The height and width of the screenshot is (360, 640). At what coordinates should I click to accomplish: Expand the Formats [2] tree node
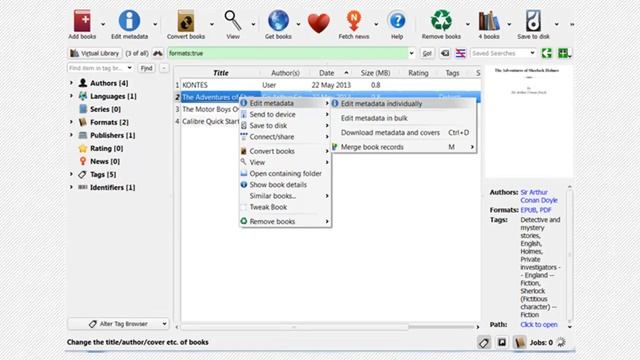[x=71, y=122]
